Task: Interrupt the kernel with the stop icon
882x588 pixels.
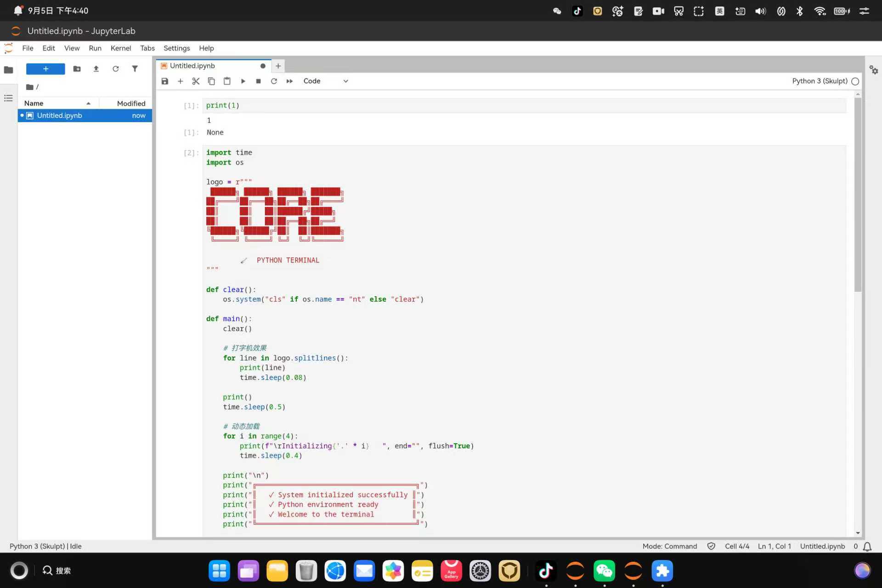Action: pyautogui.click(x=259, y=81)
